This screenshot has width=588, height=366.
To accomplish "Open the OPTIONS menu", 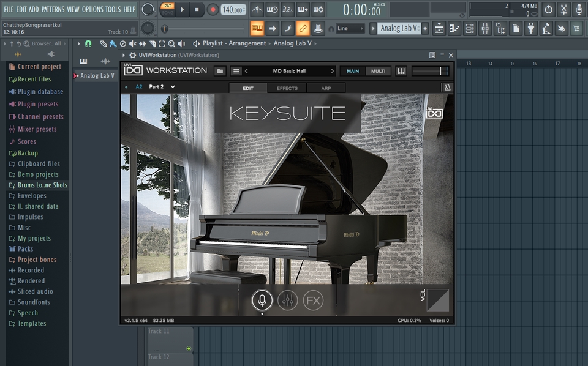I will [92, 9].
